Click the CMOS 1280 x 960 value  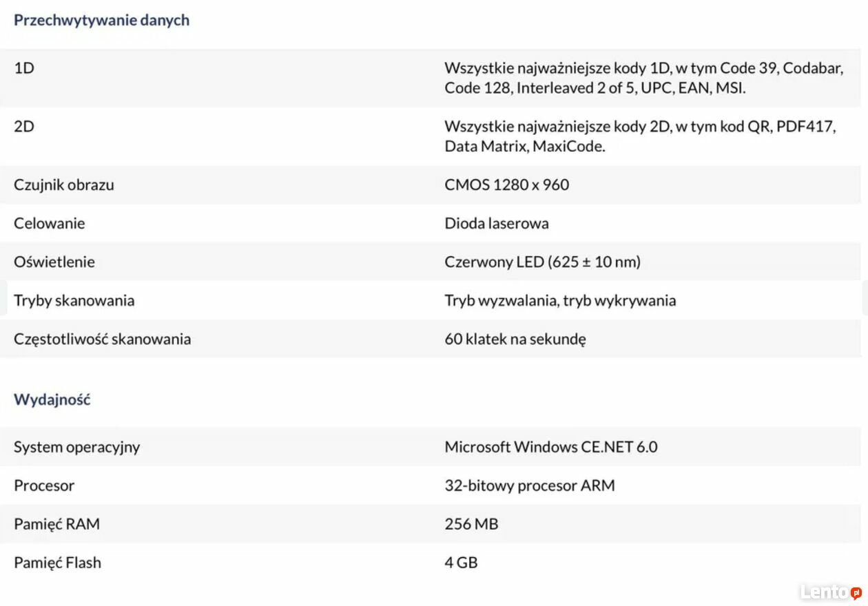tap(506, 185)
